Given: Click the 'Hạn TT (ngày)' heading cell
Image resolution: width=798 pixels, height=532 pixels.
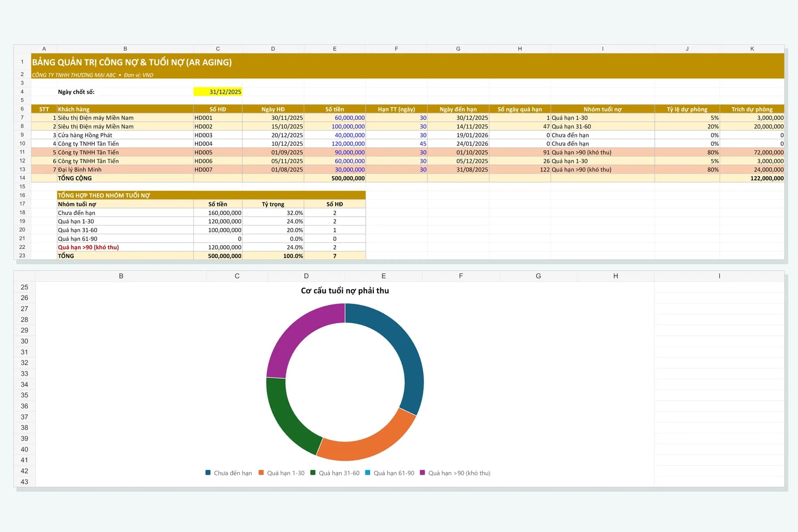Looking at the screenshot, I should (x=396, y=109).
